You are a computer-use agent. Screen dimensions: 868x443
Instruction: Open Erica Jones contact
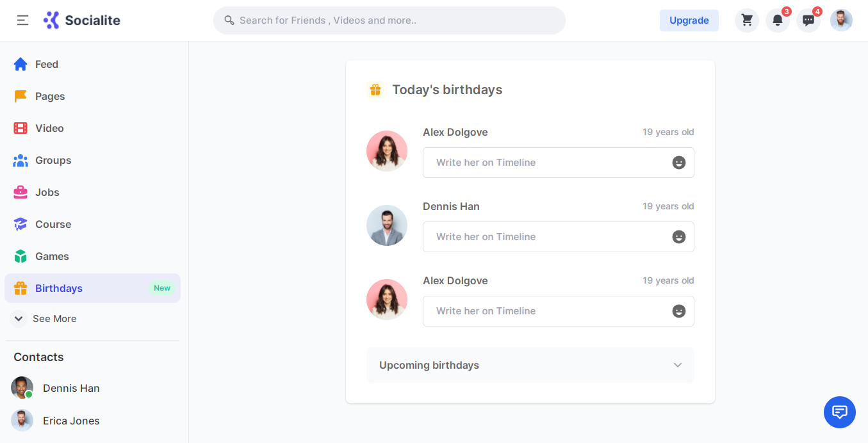(x=70, y=421)
